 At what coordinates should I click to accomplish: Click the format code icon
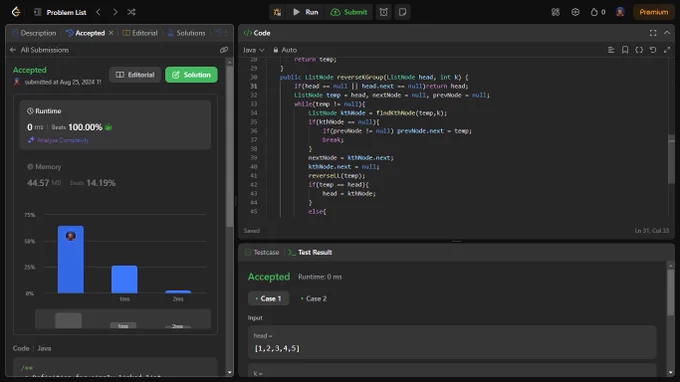pyautogui.click(x=611, y=50)
